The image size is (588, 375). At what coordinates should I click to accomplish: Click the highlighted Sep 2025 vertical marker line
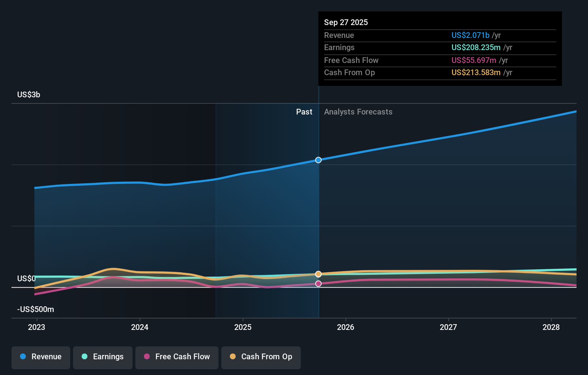pos(318,215)
